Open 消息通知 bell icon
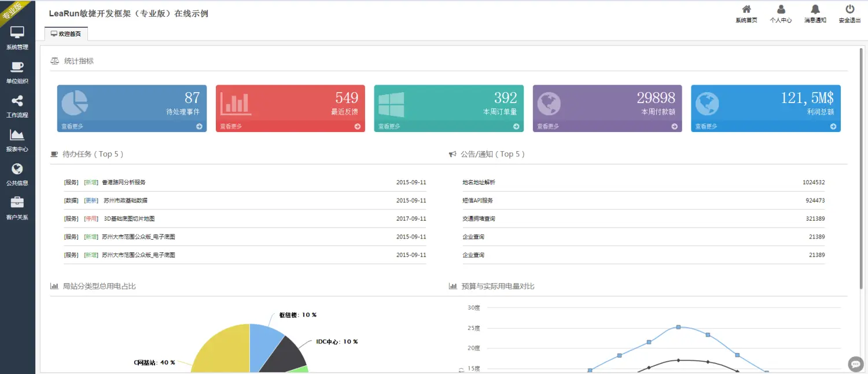The height and width of the screenshot is (374, 868). click(815, 9)
